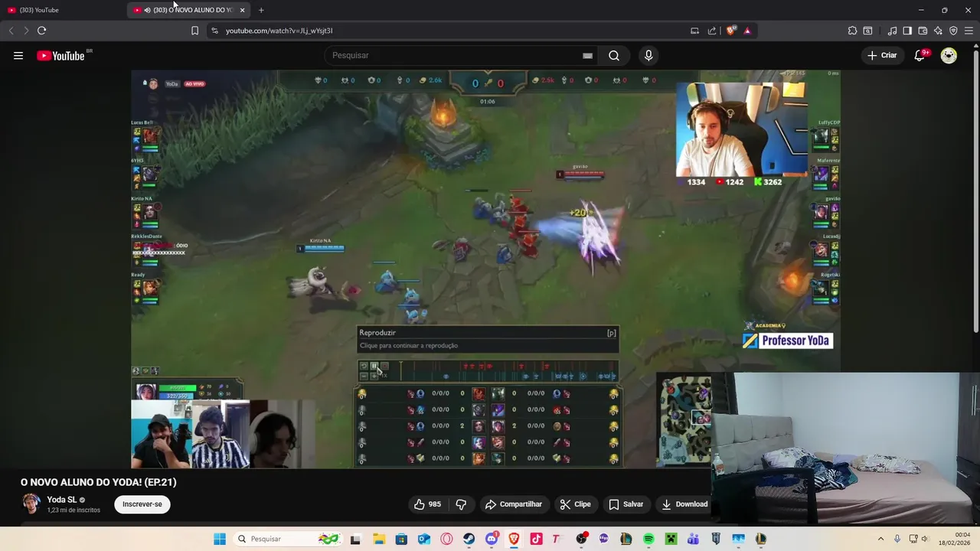The width and height of the screenshot is (980, 551).
Task: Open YouTube notifications bell
Action: pyautogui.click(x=920, y=55)
